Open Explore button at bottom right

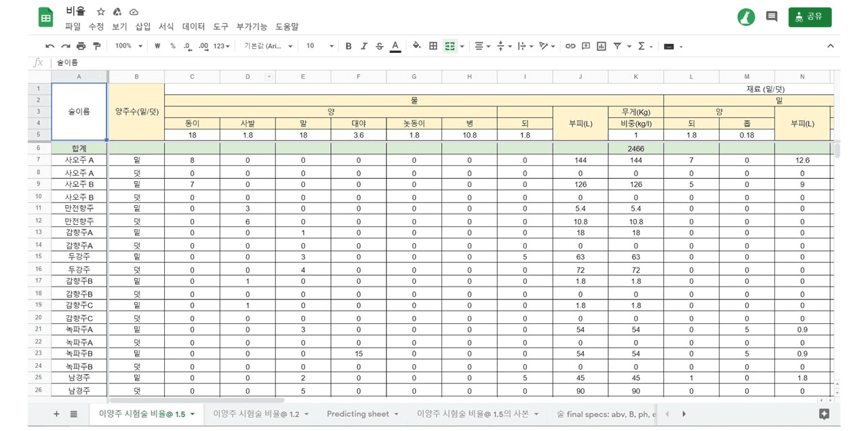point(824,414)
